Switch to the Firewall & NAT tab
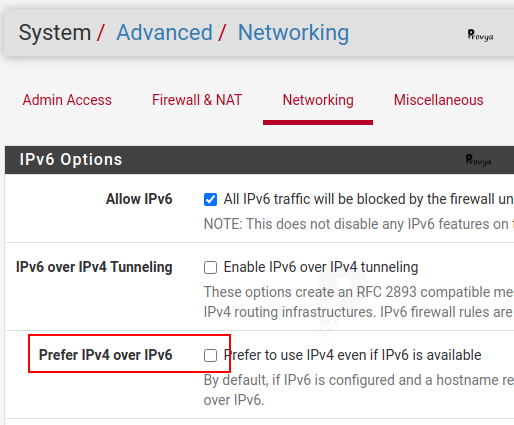Image resolution: width=514 pixels, height=425 pixels. tap(197, 100)
